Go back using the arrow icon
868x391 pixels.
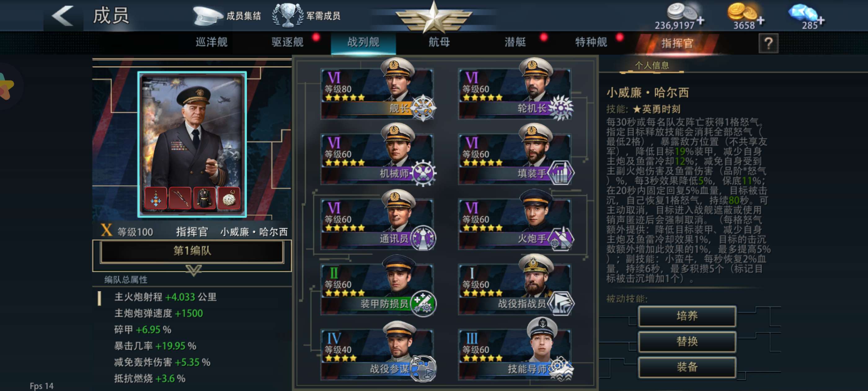63,16
